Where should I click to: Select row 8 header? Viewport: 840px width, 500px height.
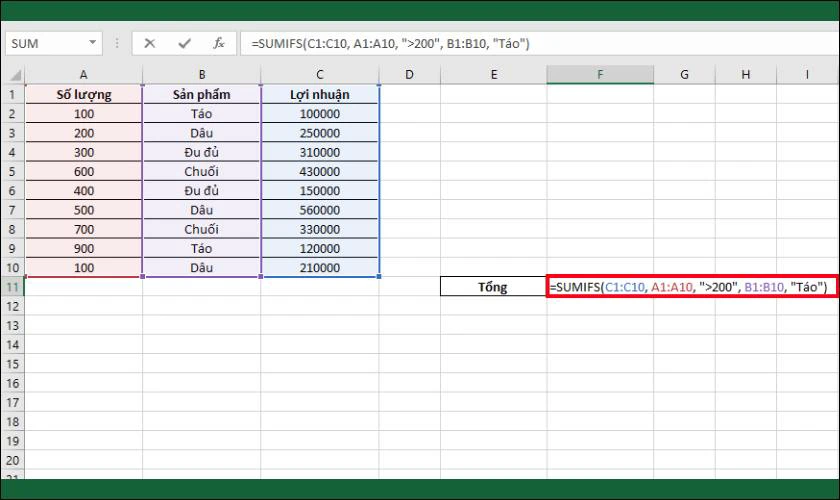(12, 229)
